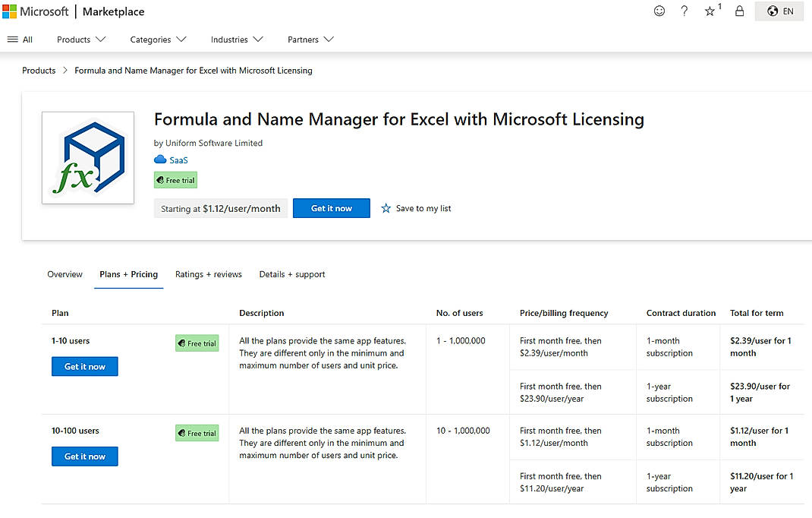Switch to the Overview tab

pyautogui.click(x=65, y=274)
